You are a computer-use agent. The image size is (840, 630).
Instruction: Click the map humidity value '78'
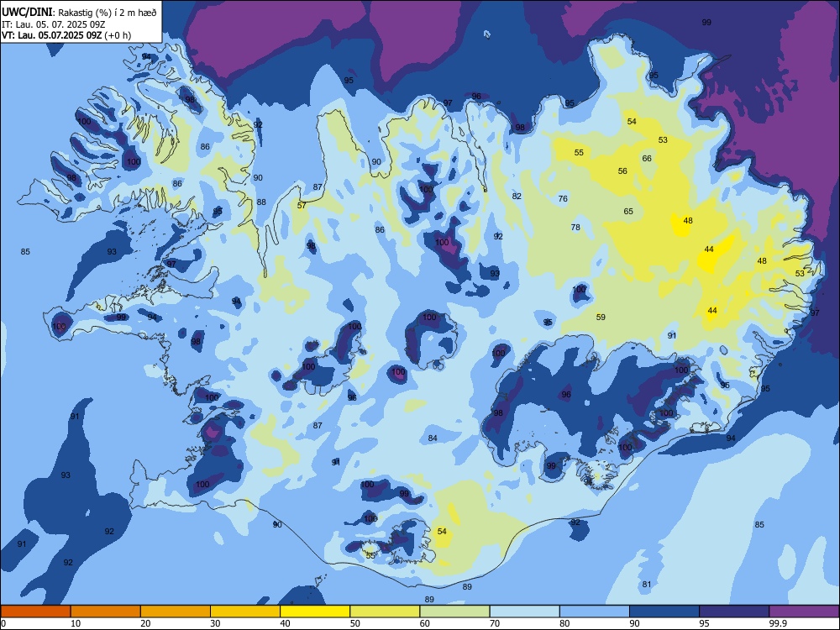pyautogui.click(x=575, y=228)
